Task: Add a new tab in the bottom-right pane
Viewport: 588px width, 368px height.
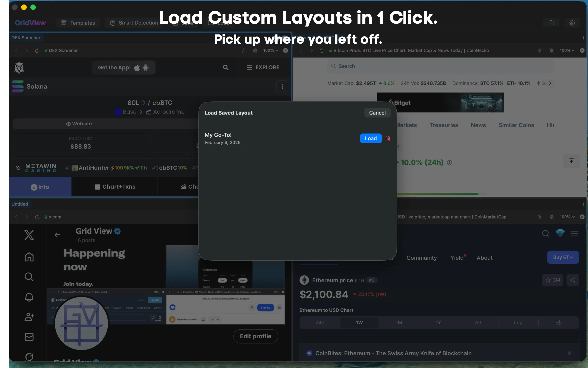Action: [x=583, y=204]
